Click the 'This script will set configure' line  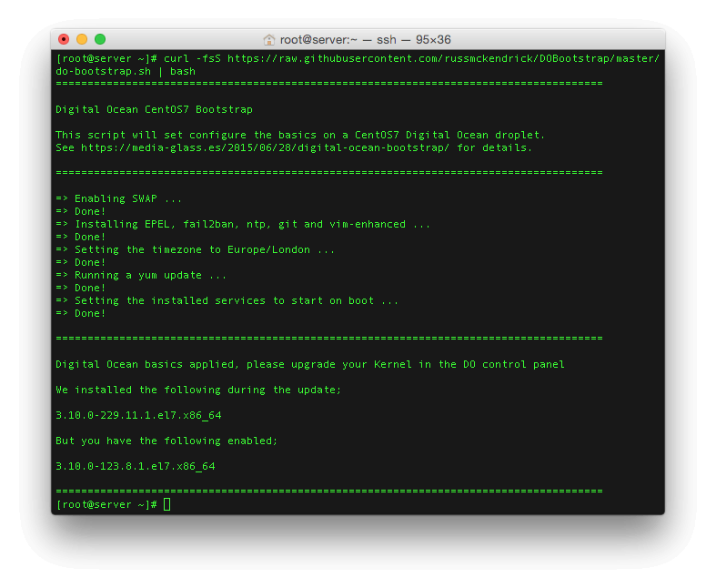pyautogui.click(x=300, y=136)
